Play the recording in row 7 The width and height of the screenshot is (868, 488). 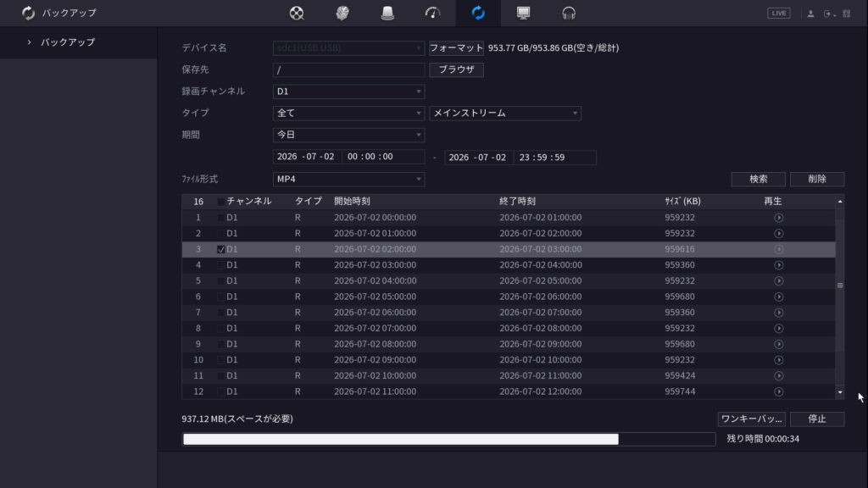[778, 313]
